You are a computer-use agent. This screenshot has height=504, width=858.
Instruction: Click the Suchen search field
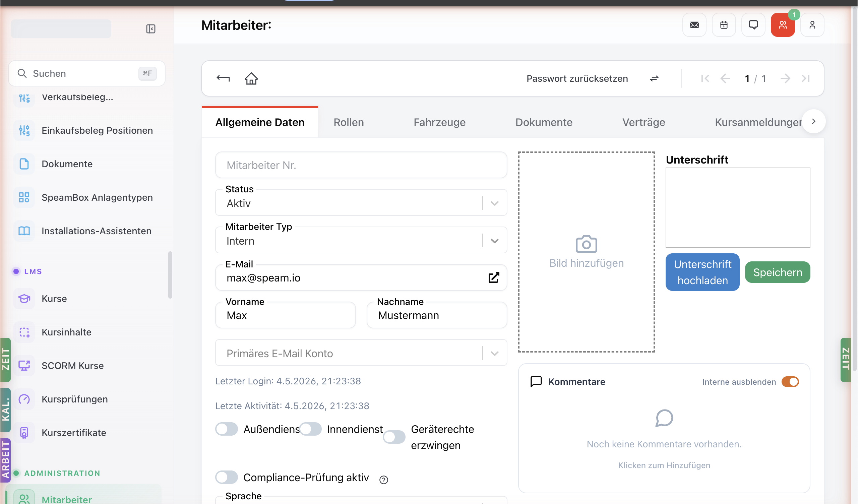click(87, 73)
